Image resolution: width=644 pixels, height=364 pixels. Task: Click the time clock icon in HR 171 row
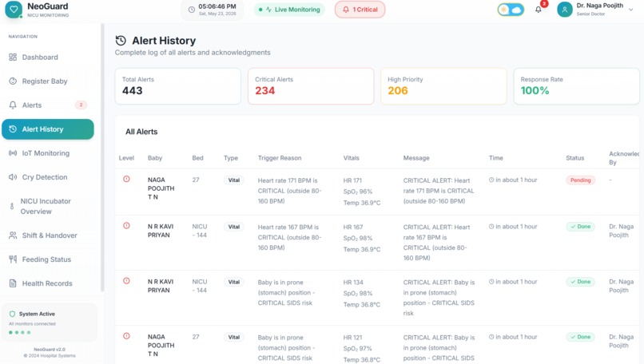click(491, 180)
